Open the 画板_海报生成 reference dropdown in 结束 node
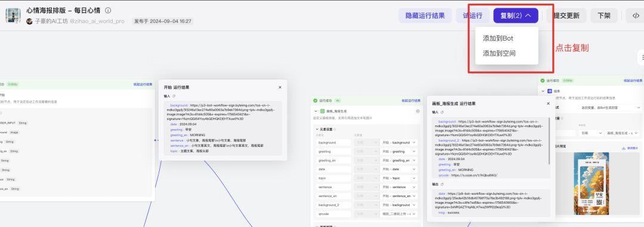 point(621,133)
